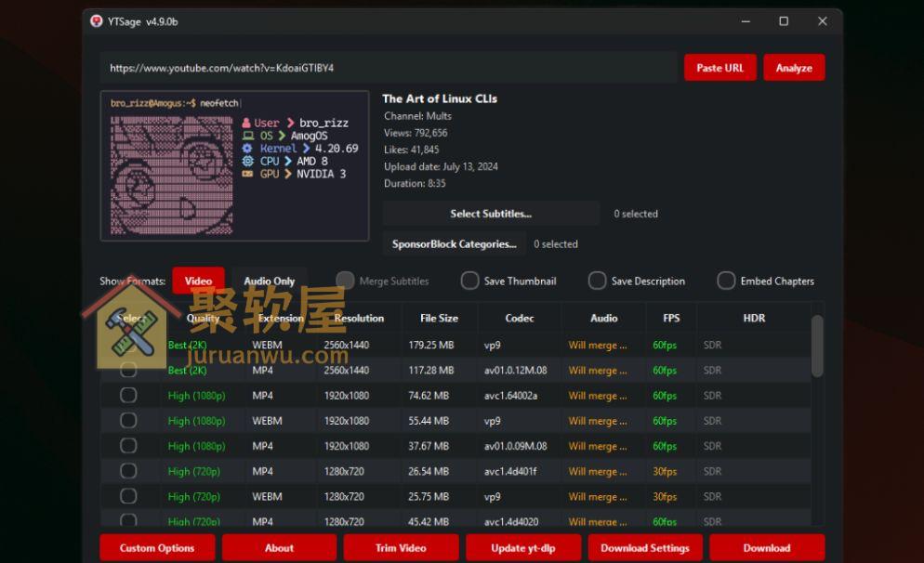Image resolution: width=924 pixels, height=563 pixels.
Task: Click the Duration: 8:35 text
Action: [415, 183]
